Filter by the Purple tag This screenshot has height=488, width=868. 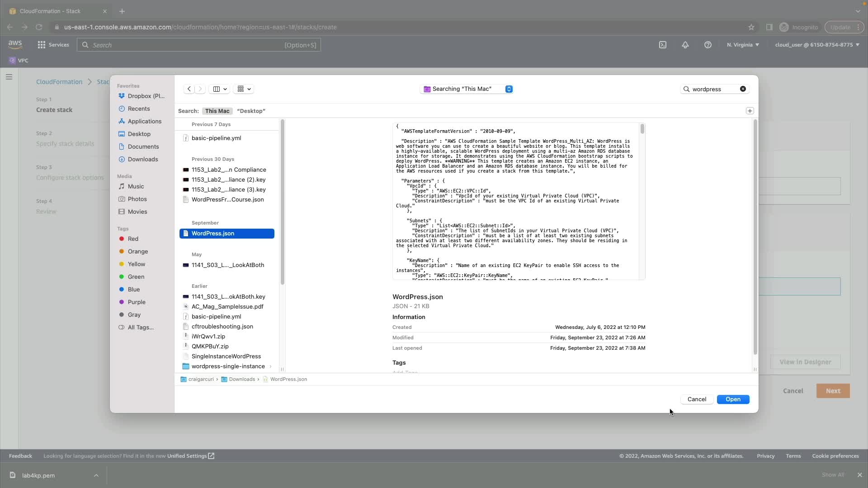click(136, 302)
